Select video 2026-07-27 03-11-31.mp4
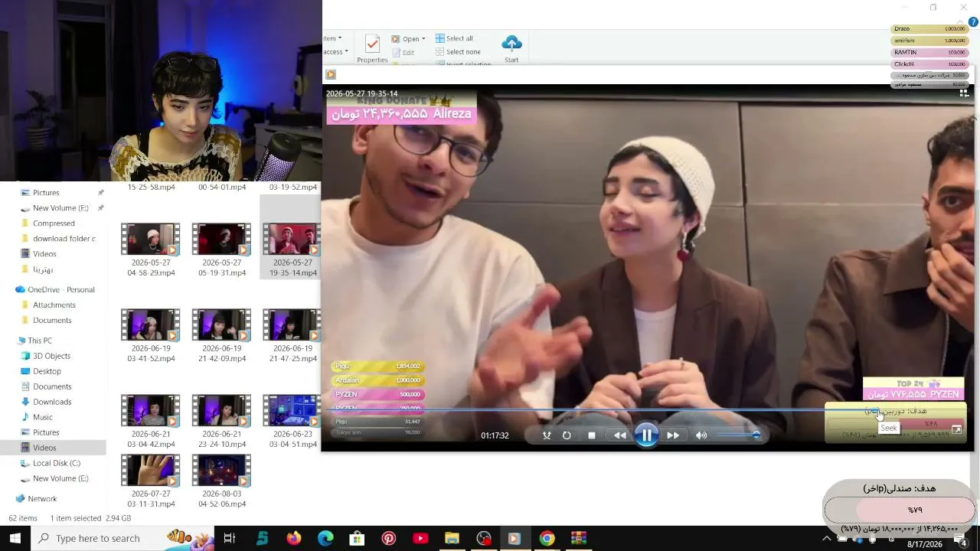Screen dimensions: 980x551 point(151,482)
